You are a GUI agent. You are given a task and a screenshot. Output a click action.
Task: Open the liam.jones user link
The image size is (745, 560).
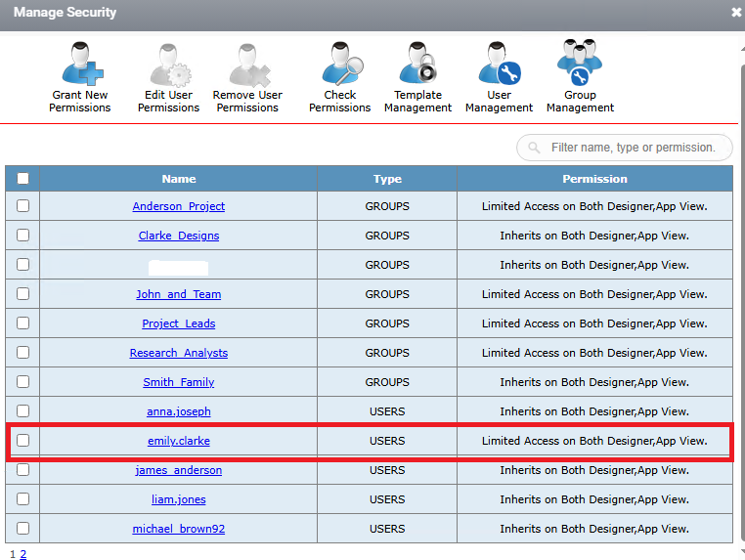tap(179, 499)
